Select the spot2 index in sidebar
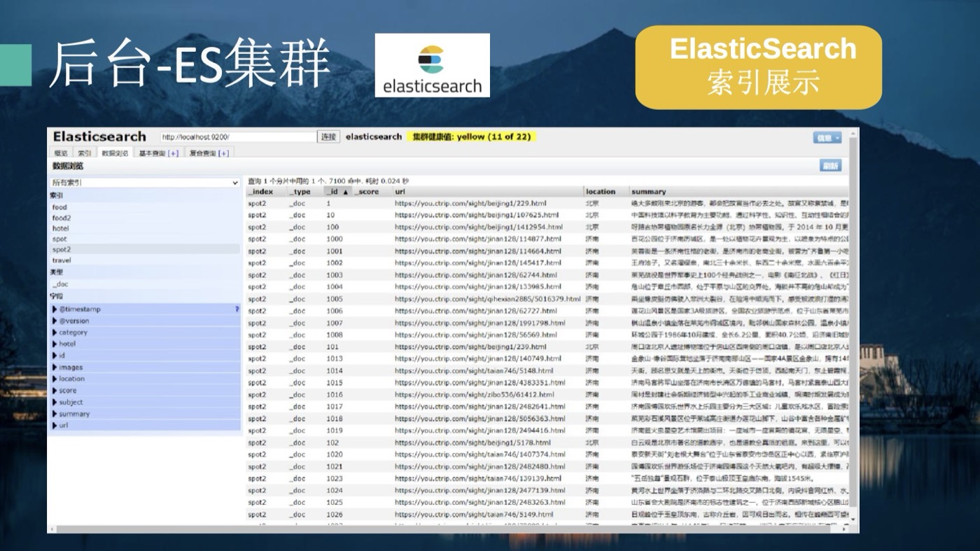The height and width of the screenshot is (551, 980). 62,249
